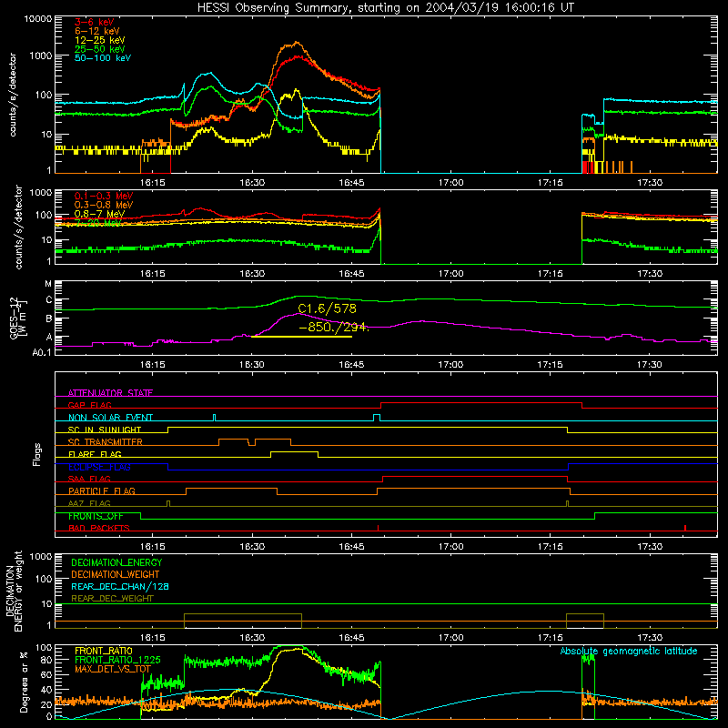The image size is (728, 728).
Task: Click the FLARE_FLAG label
Action: (95, 454)
